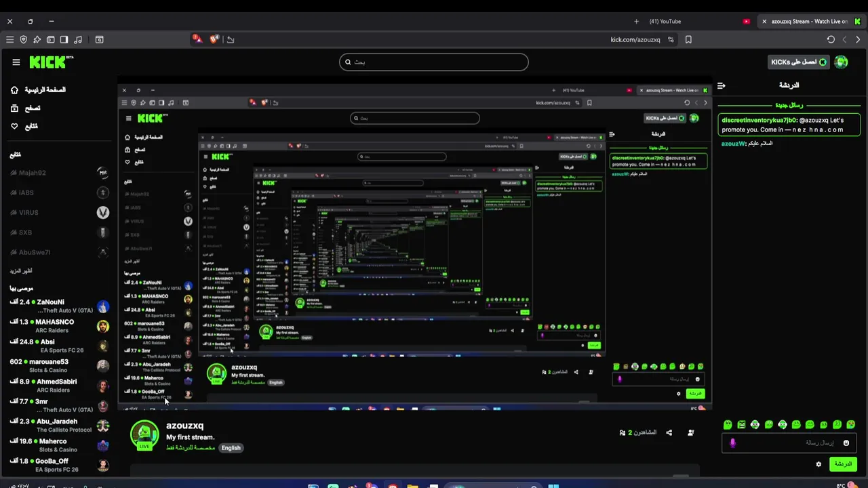This screenshot has width=868, height=488.
Task: Click the user profile avatar at top
Action: [x=842, y=62]
